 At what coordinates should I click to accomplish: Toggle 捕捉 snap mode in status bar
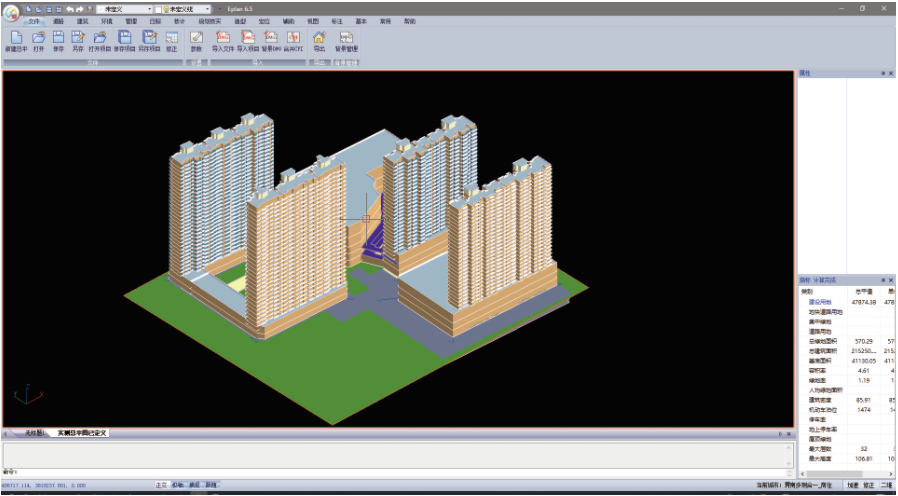click(194, 485)
